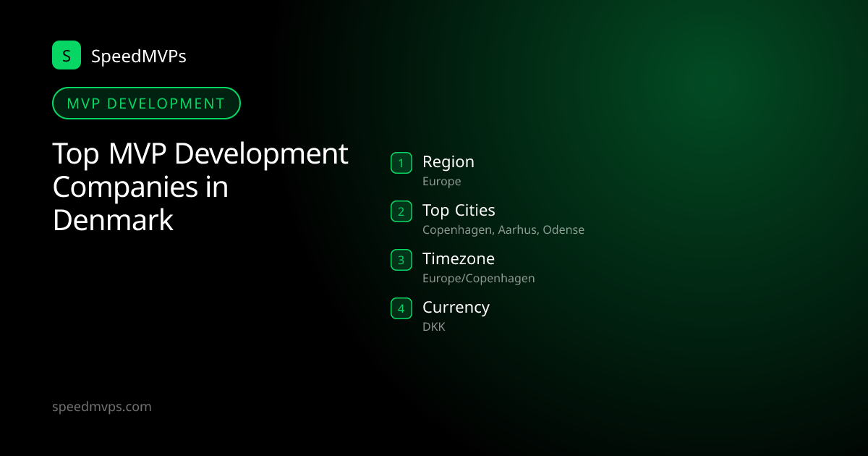
Task: Open the speedmvps.com link
Action: (x=102, y=407)
